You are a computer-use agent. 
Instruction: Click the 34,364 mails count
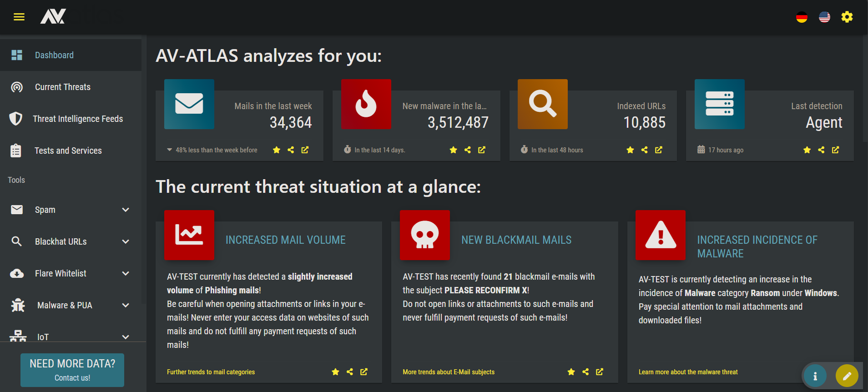[x=291, y=122]
